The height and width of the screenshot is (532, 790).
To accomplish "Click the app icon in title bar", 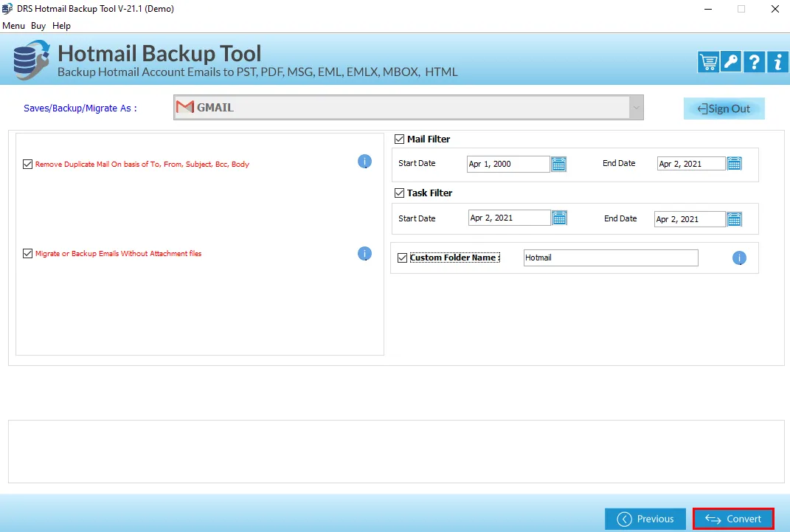I will pos(7,9).
